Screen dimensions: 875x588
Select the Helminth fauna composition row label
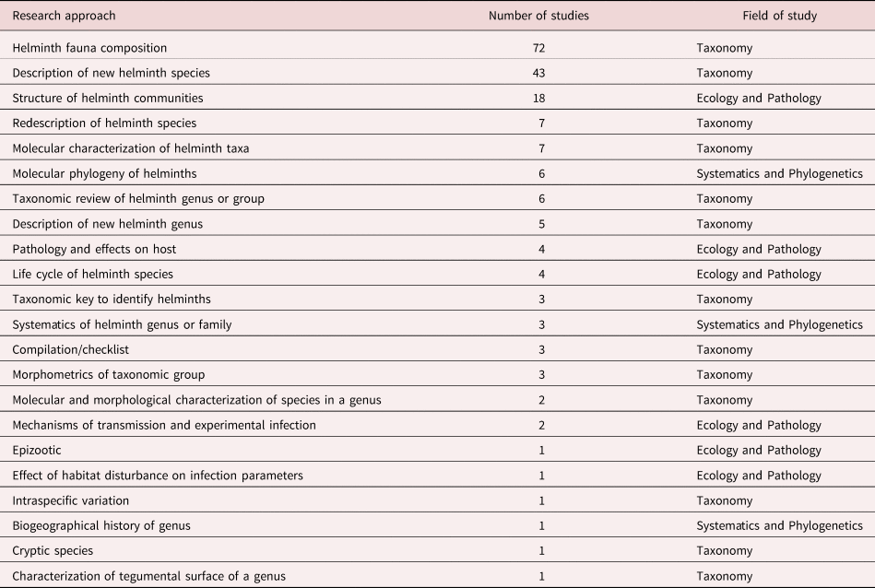point(89,48)
